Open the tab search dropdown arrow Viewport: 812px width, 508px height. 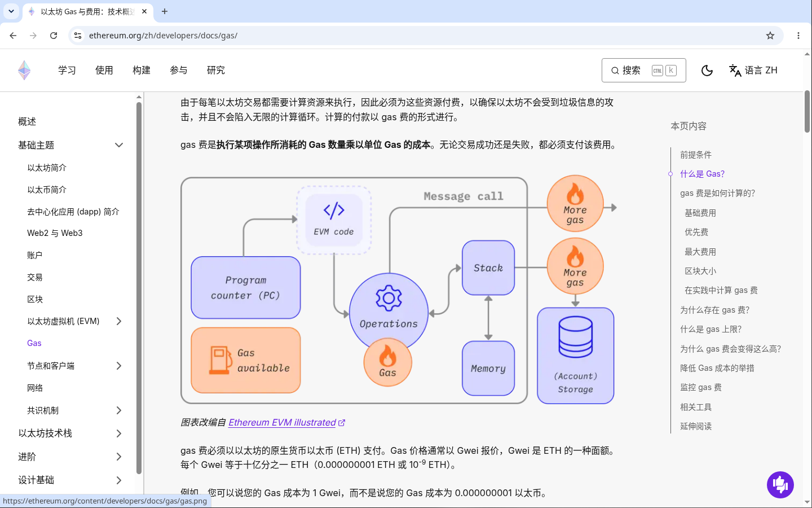pyautogui.click(x=11, y=11)
